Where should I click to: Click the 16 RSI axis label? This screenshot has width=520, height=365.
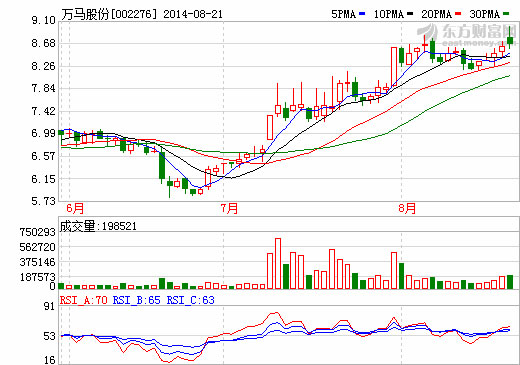49,360
